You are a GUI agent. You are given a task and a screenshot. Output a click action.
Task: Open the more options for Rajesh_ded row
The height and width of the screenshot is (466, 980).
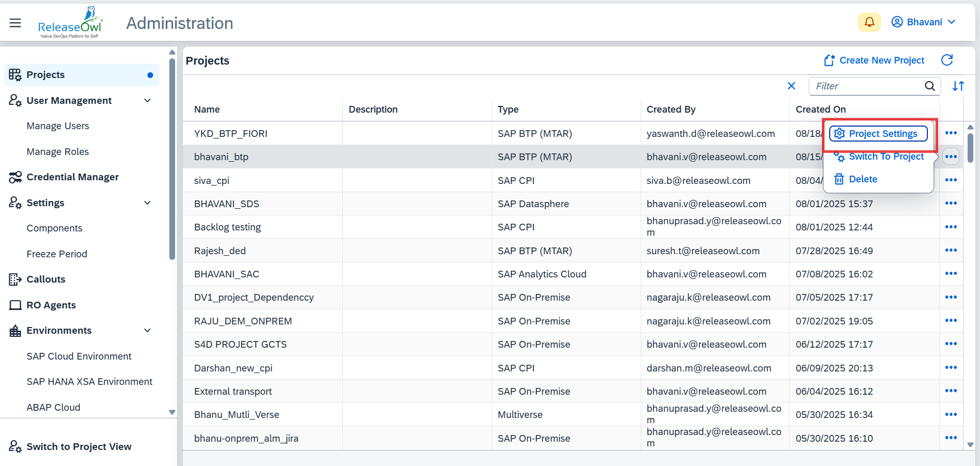tap(951, 251)
